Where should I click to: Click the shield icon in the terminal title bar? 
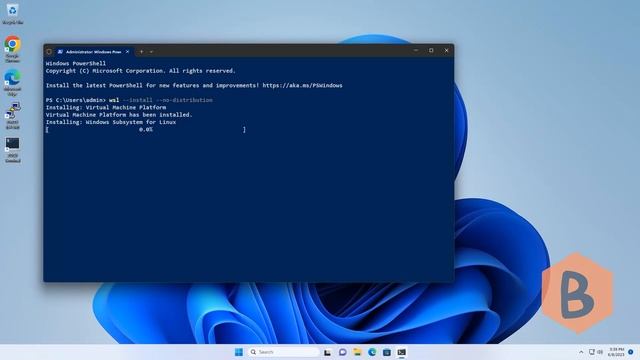click(49, 52)
